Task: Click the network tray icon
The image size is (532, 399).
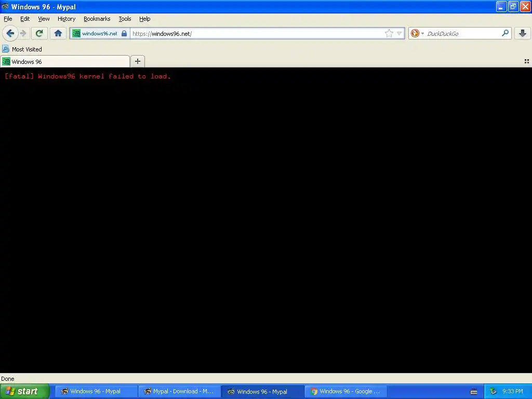Action: click(x=493, y=391)
